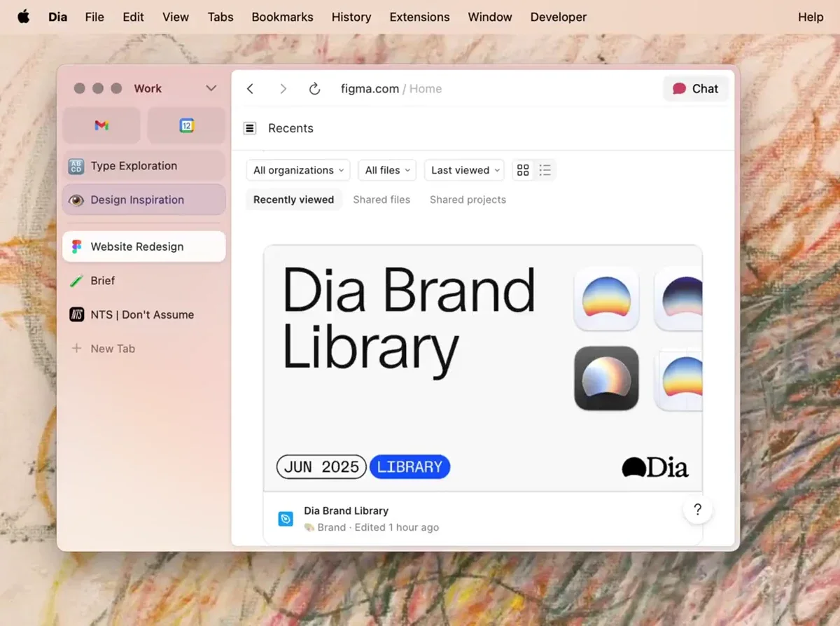Click the Brand · Edited 1 hour ago text
Image resolution: width=840 pixels, height=626 pixels.
point(372,527)
